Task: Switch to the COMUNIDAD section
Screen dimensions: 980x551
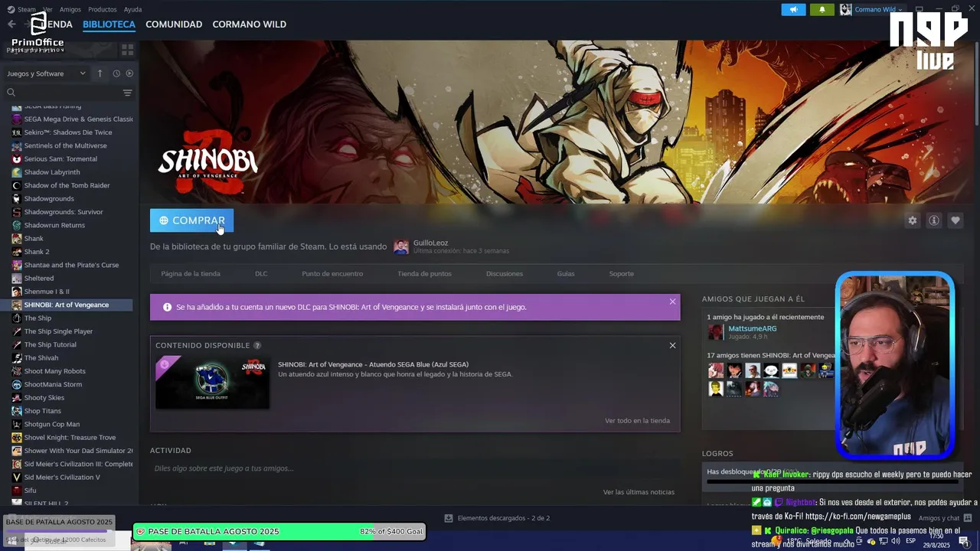Action: (x=174, y=24)
